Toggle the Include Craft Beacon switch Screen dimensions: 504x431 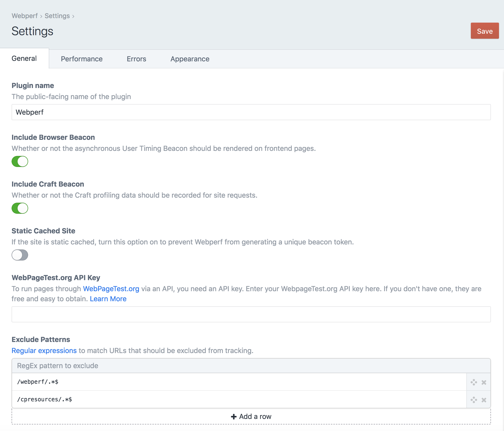(20, 208)
